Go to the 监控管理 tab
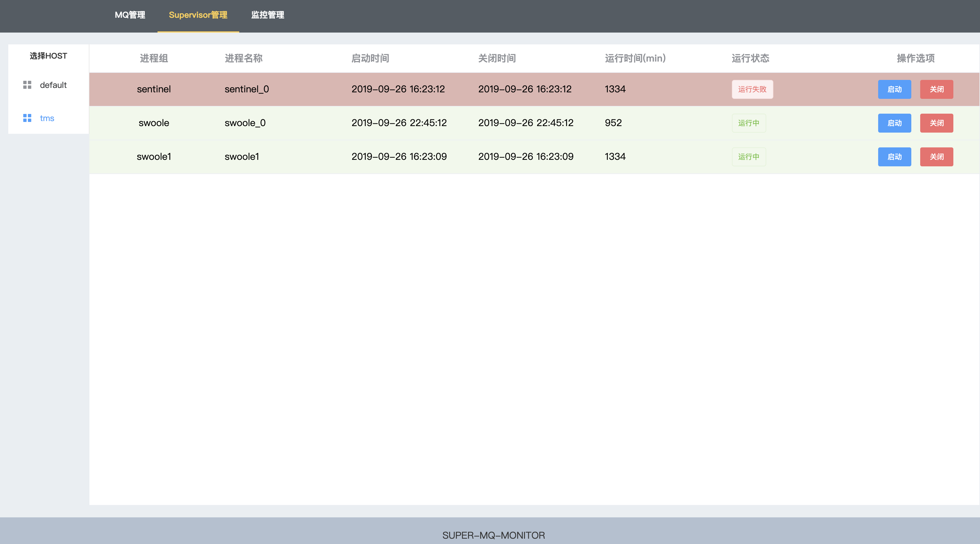Viewport: 980px width, 544px height. [x=267, y=15]
